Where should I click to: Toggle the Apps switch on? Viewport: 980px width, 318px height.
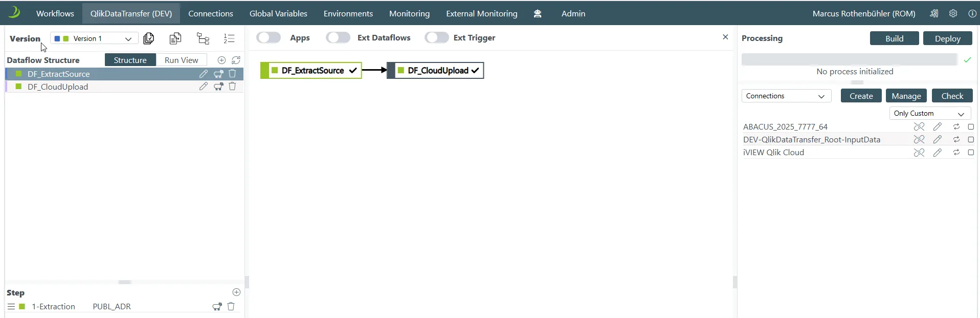click(x=269, y=37)
